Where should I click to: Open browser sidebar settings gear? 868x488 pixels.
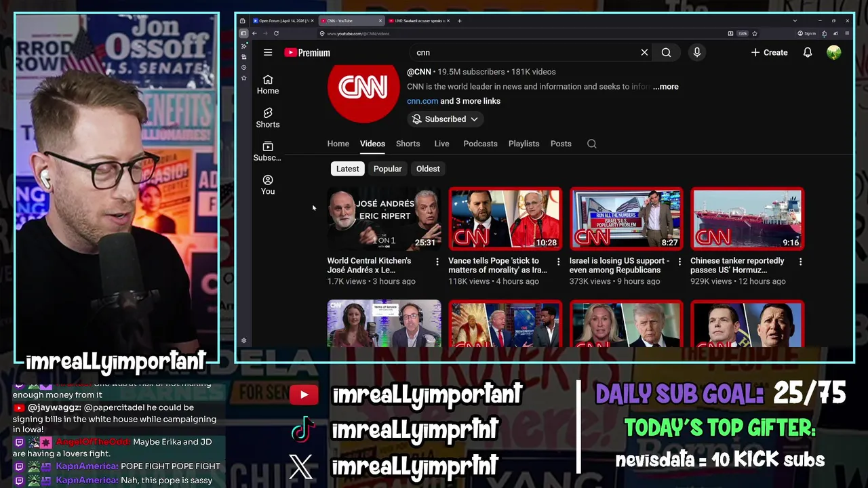point(244,341)
